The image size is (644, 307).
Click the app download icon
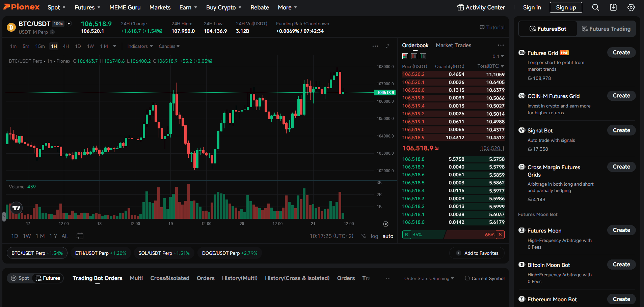614,7
